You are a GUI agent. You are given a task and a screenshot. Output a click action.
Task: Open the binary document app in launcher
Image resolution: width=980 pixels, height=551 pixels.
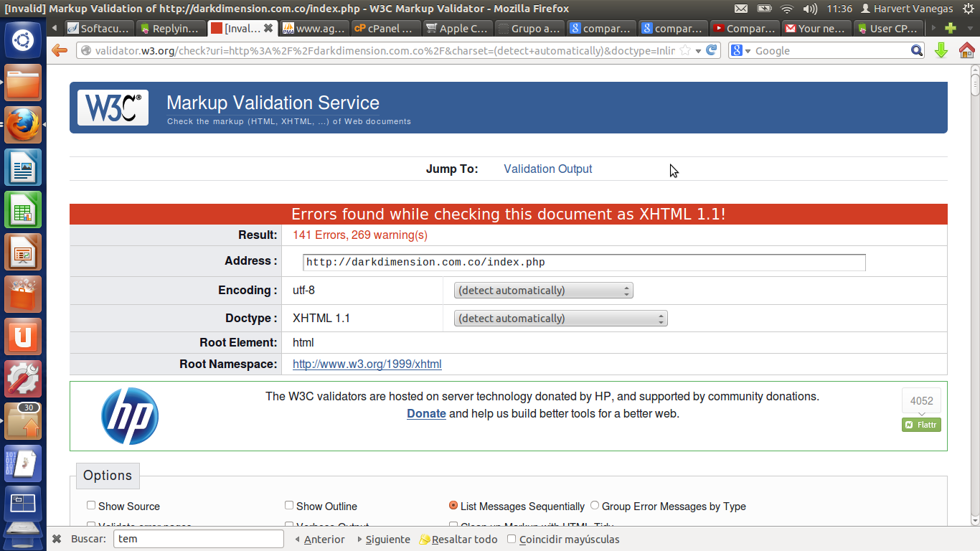point(23,463)
